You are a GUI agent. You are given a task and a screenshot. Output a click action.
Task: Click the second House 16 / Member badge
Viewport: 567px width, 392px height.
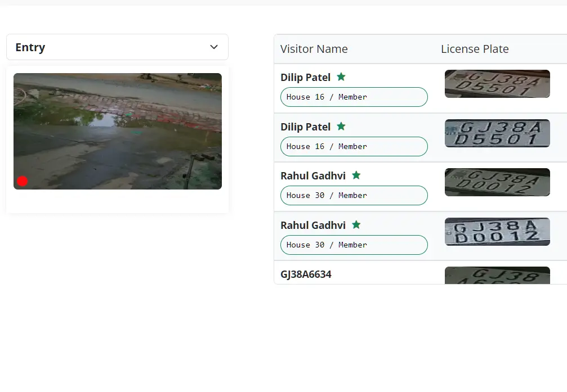(x=354, y=146)
